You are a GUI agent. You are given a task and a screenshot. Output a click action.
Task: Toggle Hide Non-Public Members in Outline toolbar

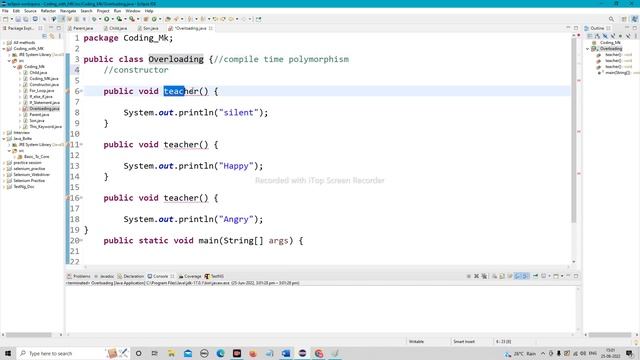pos(620,36)
